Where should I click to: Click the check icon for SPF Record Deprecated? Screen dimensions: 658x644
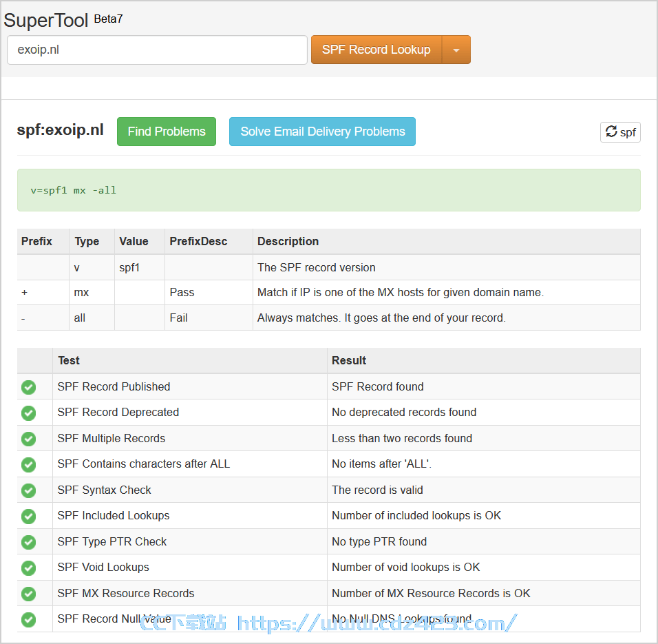point(28,413)
